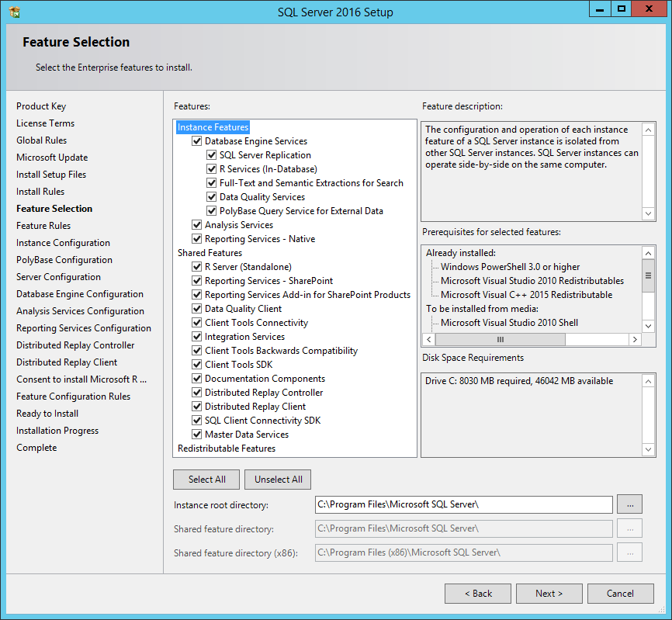Toggle Distributed Replay Client feature checkbox
This screenshot has height=620, width=672.
tap(197, 406)
